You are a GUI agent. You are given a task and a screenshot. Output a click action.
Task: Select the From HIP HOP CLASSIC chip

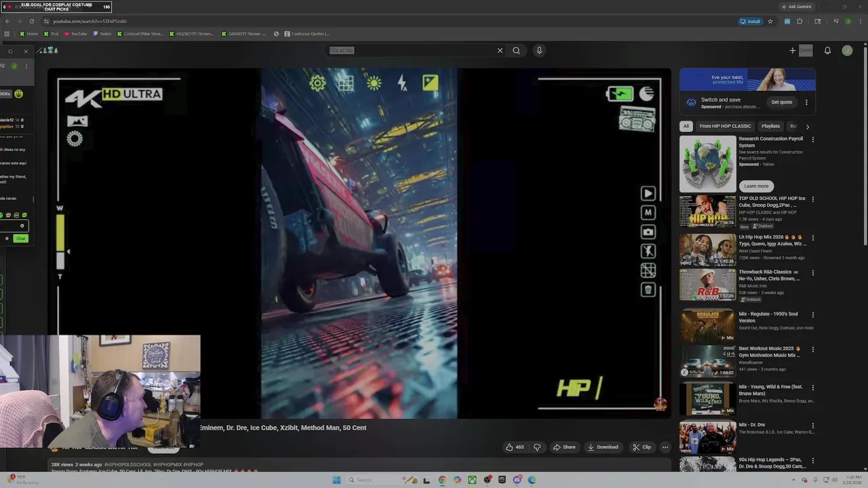pyautogui.click(x=725, y=126)
